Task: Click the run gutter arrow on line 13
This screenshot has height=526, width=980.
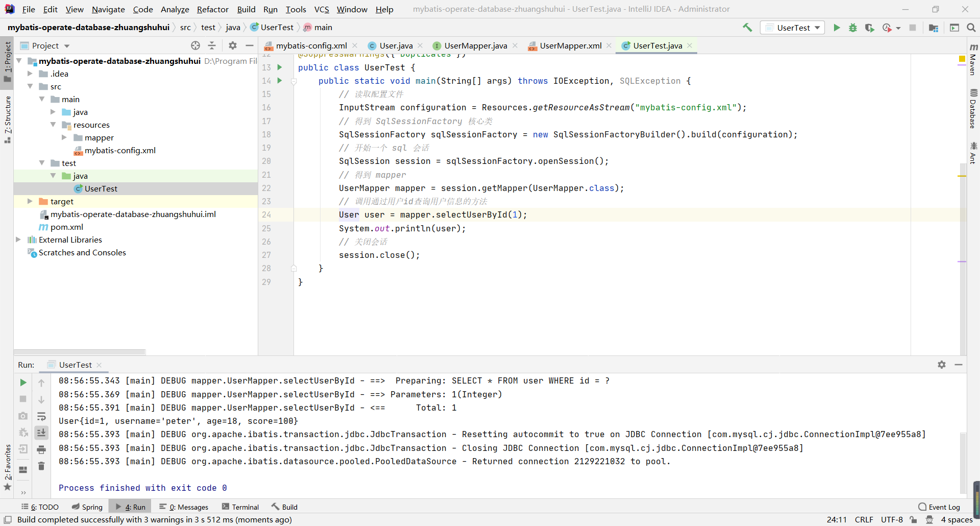Action: pos(280,67)
